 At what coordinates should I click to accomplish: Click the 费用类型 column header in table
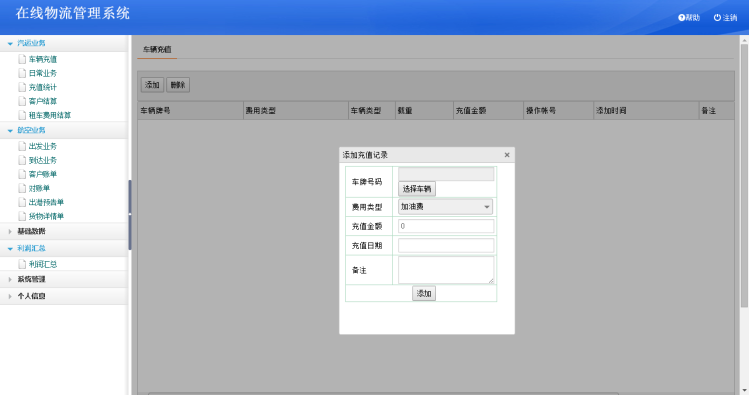(x=296, y=110)
